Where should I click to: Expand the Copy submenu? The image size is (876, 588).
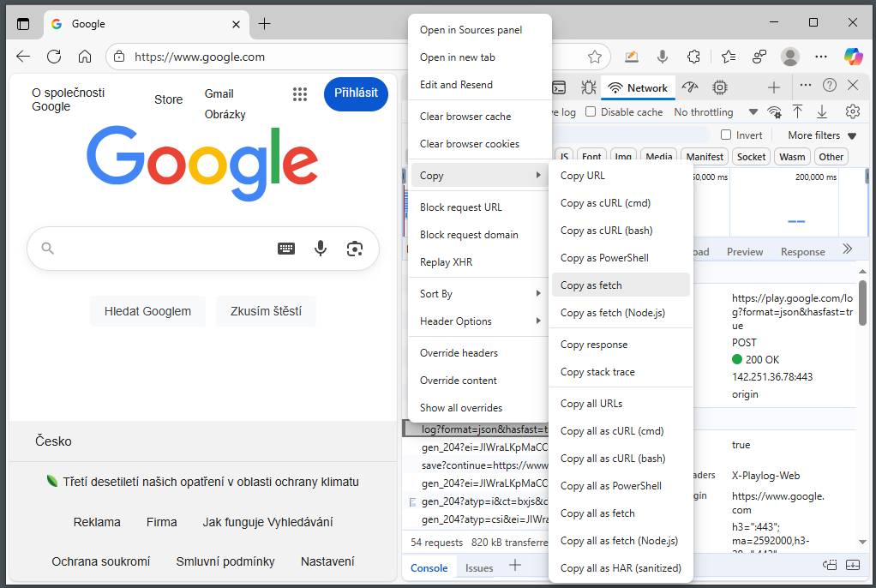coord(479,176)
